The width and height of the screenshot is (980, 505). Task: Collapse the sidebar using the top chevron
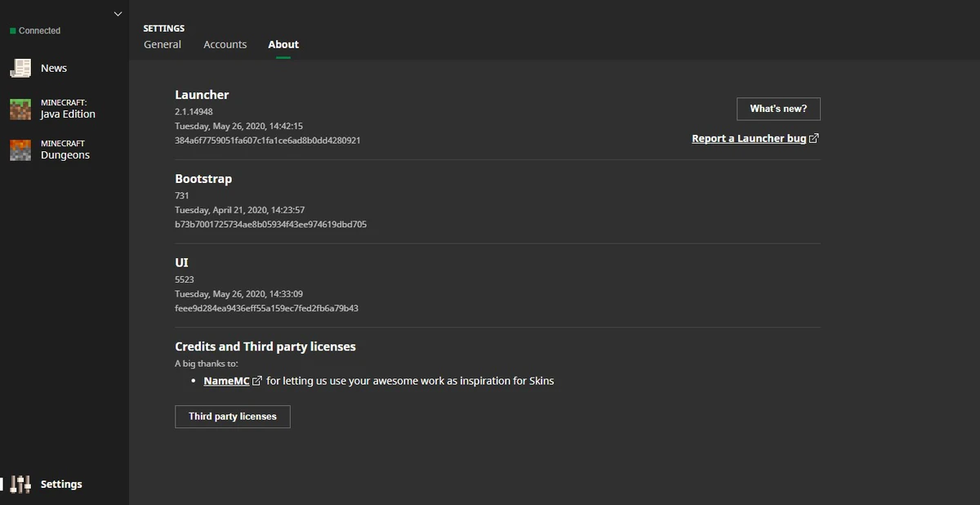pos(117,13)
